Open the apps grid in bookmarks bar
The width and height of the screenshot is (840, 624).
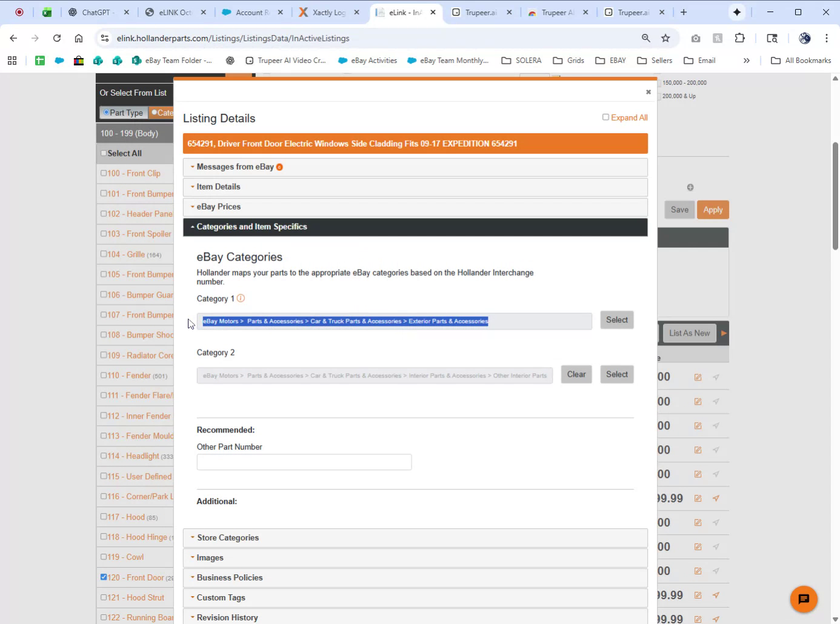pyautogui.click(x=12, y=61)
